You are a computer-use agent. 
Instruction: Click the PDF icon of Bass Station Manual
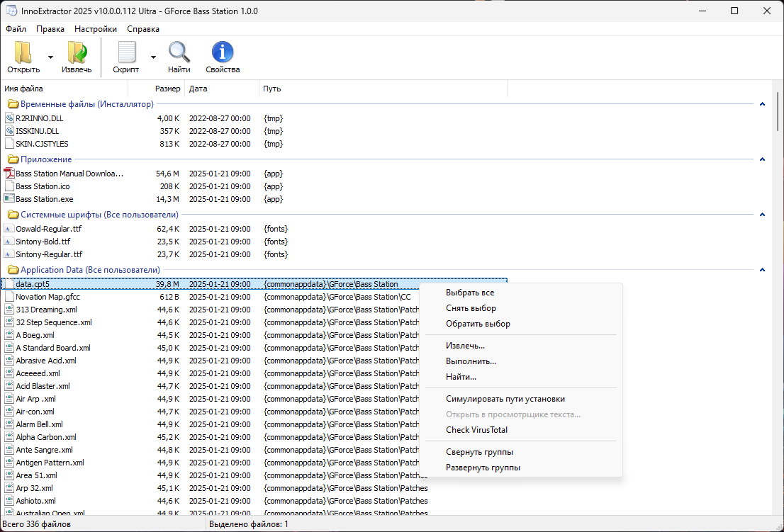(x=9, y=174)
